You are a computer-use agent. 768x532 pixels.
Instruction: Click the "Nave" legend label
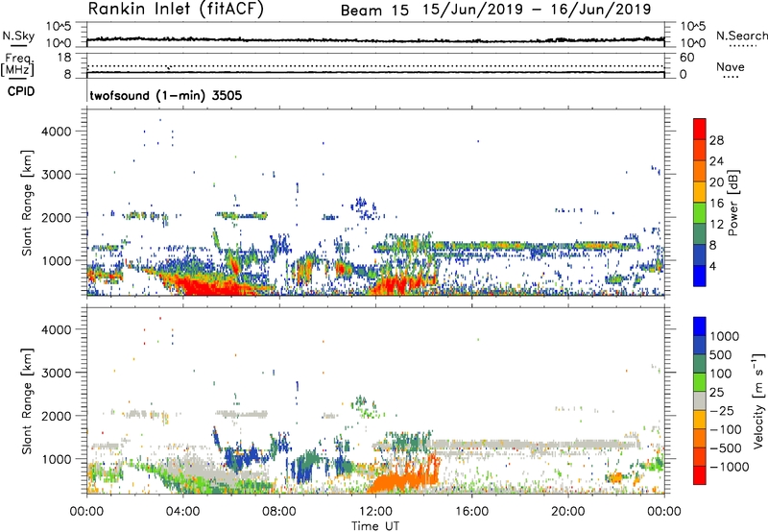click(x=731, y=67)
